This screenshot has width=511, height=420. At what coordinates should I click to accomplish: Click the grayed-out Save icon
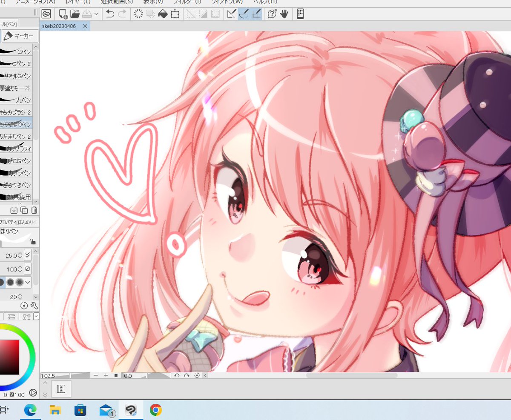[87, 14]
